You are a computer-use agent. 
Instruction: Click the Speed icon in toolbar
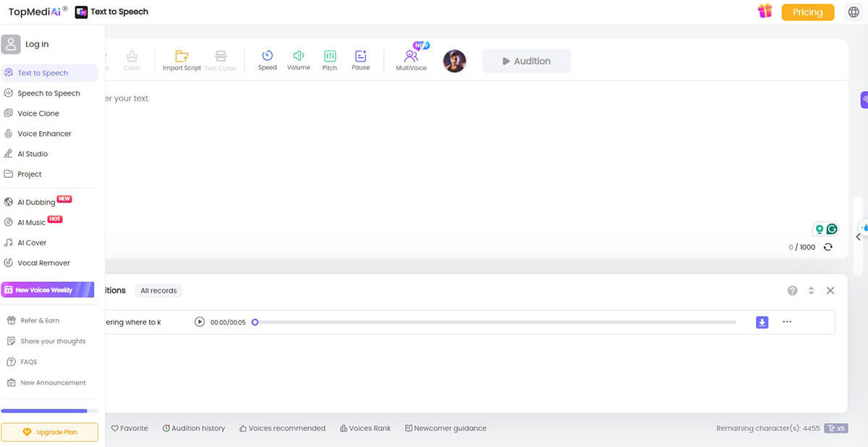click(267, 56)
